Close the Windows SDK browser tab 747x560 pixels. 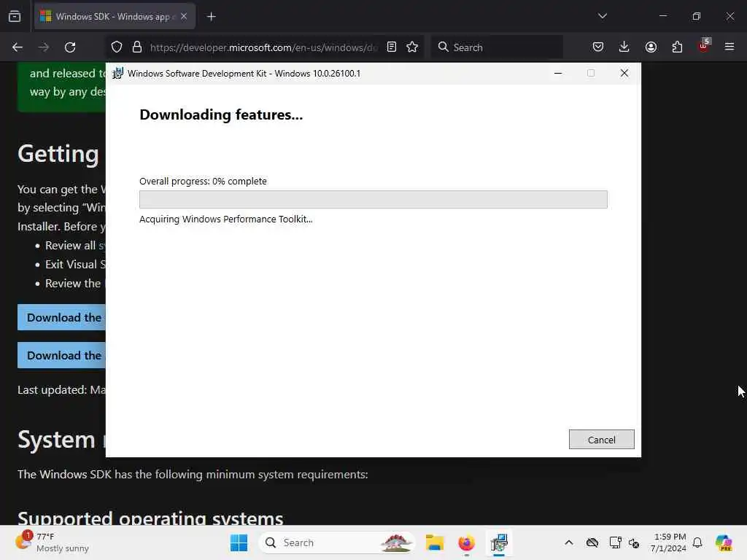pos(184,16)
